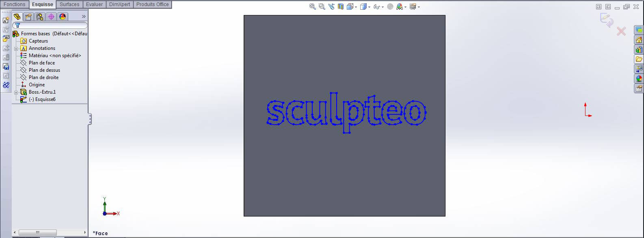Open the Produits Office tab
Screen dimensions: 644x238
pyautogui.click(x=152, y=4)
